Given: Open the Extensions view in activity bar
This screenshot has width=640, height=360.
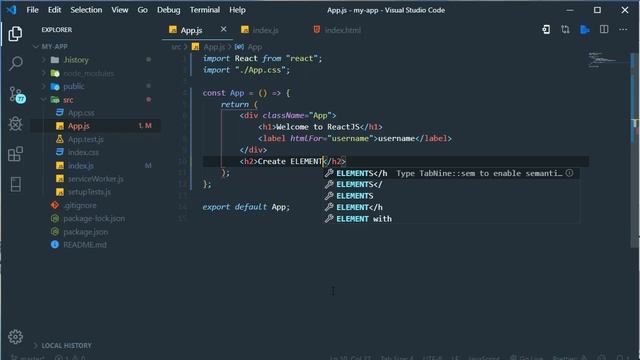Looking at the screenshot, I should coord(16,154).
